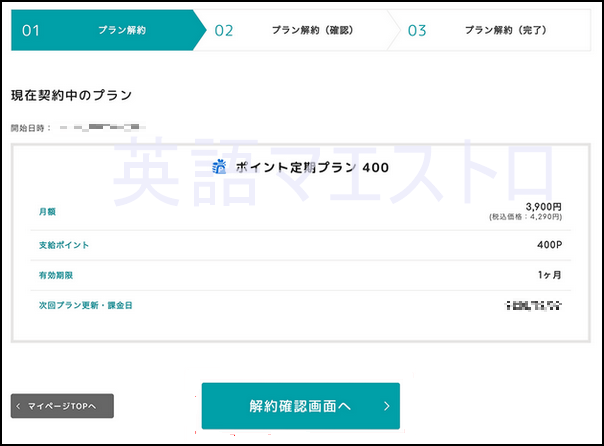Click the point plan icon beside the title

(220, 168)
